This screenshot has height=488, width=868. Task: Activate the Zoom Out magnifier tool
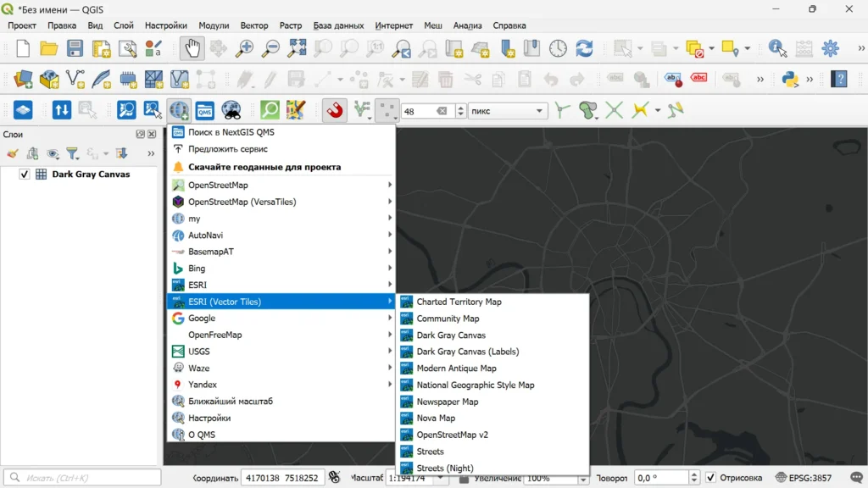click(270, 48)
